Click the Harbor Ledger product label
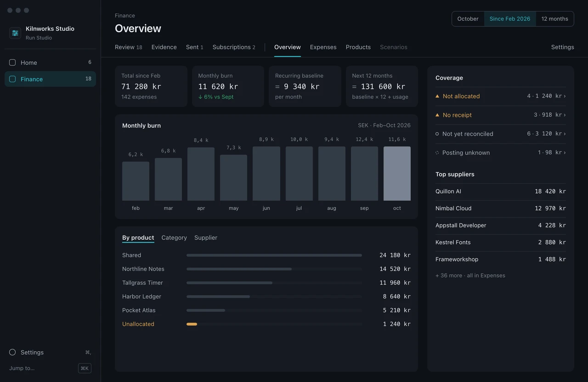This screenshot has height=382, width=588. (x=141, y=297)
